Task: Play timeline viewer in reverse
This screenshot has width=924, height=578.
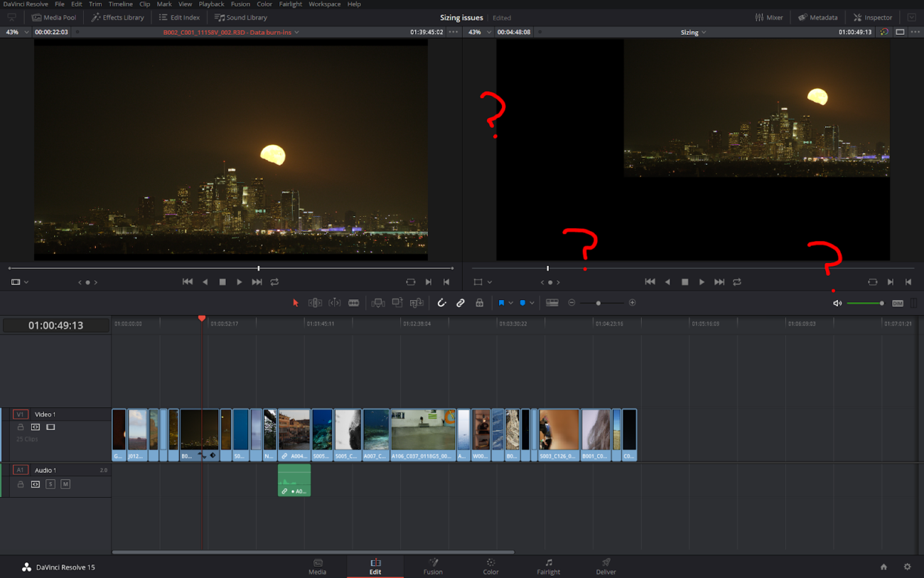Action: click(667, 282)
